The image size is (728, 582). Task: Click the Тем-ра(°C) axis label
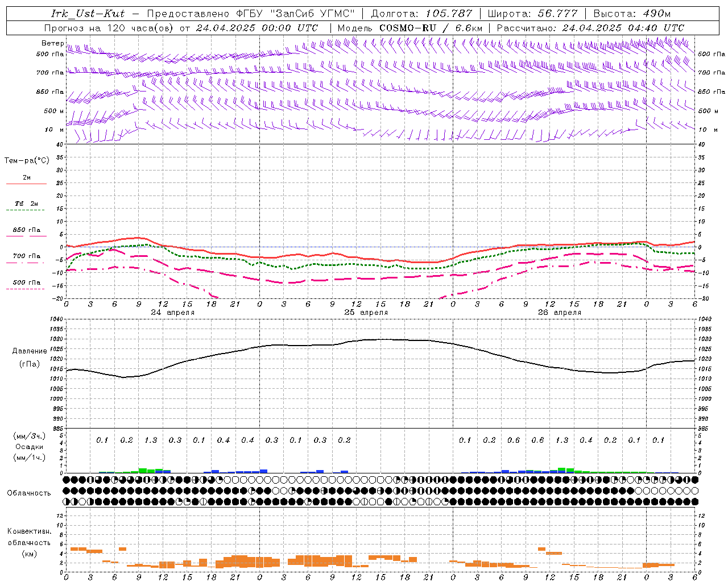click(27, 161)
